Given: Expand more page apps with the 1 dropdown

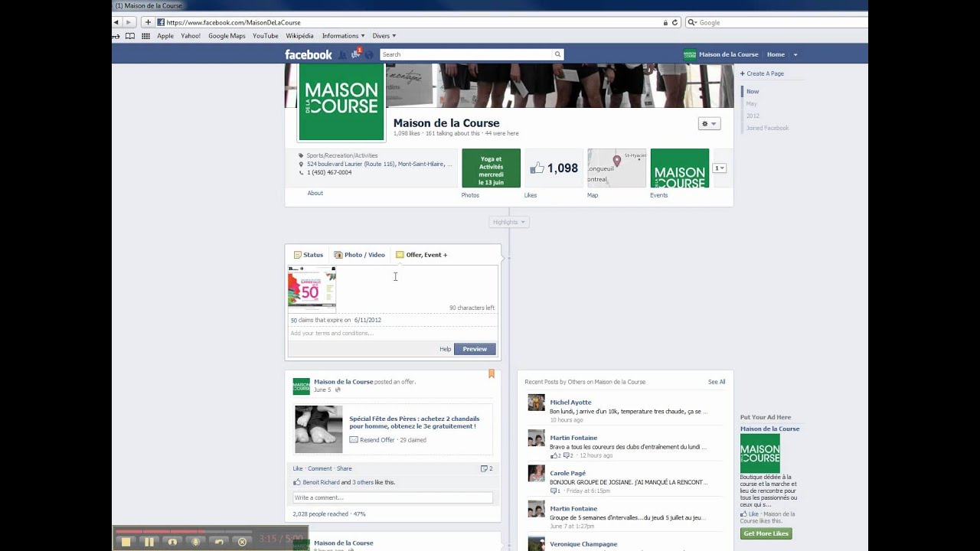Looking at the screenshot, I should coord(720,168).
